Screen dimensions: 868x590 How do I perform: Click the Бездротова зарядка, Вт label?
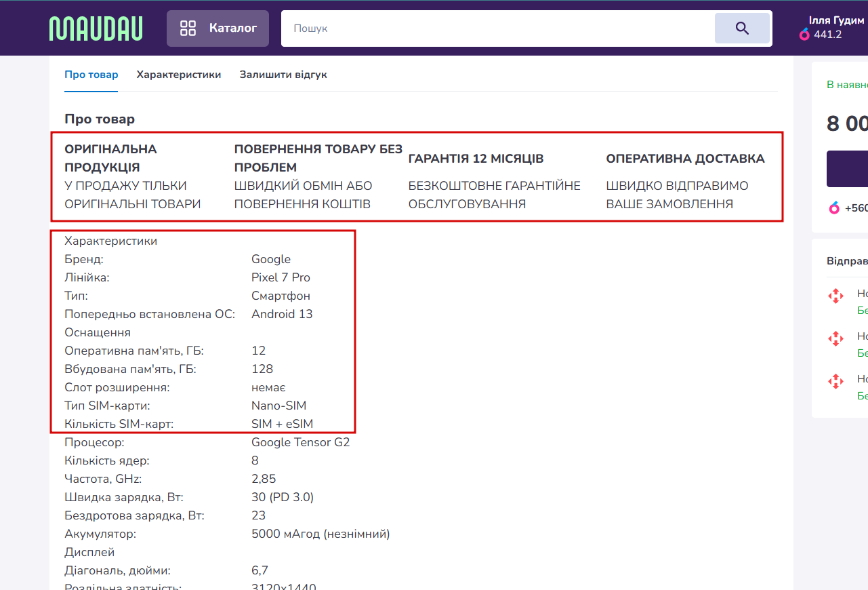pos(134,515)
